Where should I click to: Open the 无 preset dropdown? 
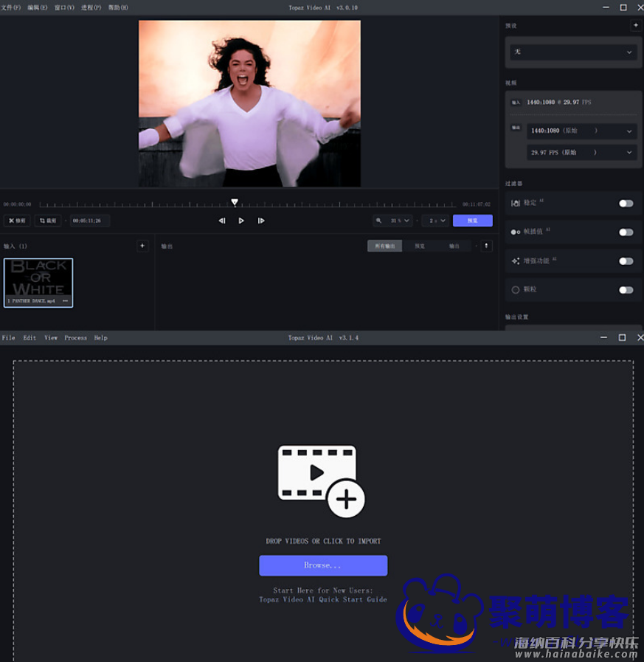click(x=573, y=52)
